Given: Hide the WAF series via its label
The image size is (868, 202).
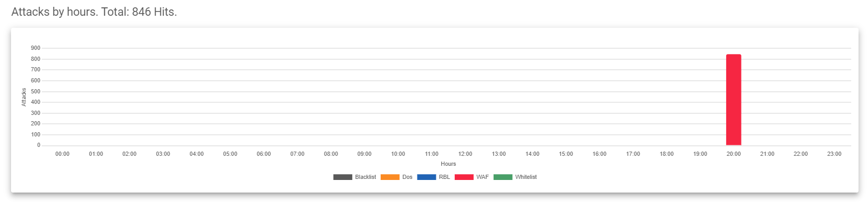Looking at the screenshot, I should (483, 177).
